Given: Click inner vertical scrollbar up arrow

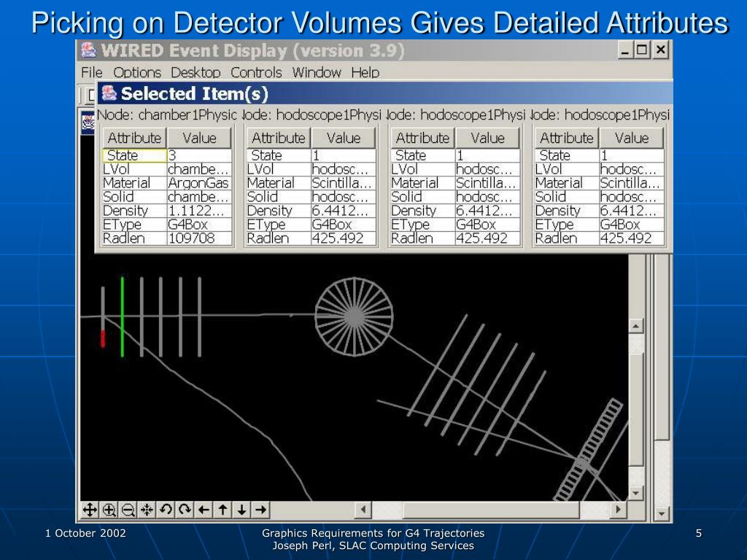Looking at the screenshot, I should coord(636,326).
